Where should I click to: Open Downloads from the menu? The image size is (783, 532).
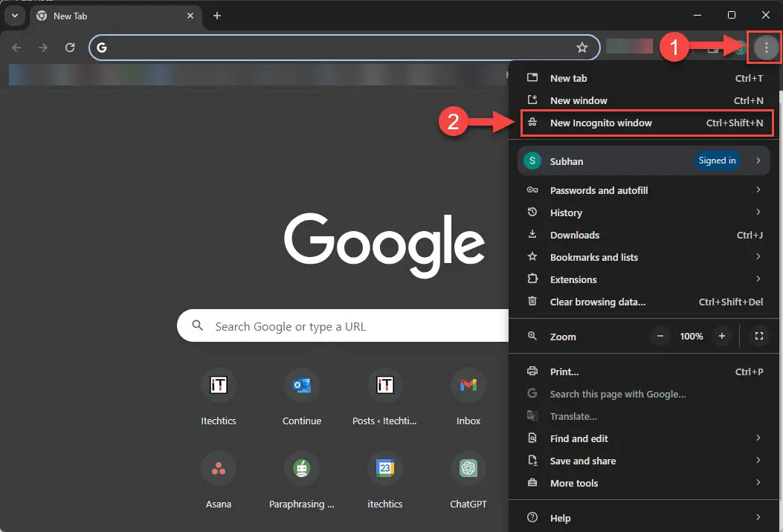(574, 235)
